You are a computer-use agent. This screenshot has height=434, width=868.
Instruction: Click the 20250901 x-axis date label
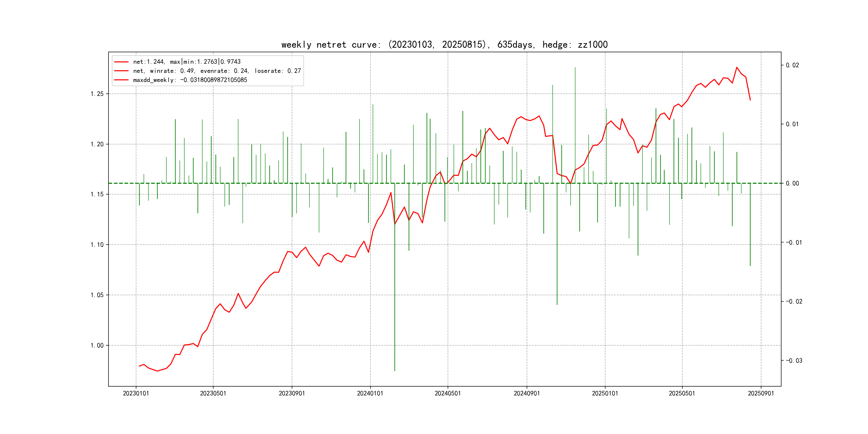761,394
